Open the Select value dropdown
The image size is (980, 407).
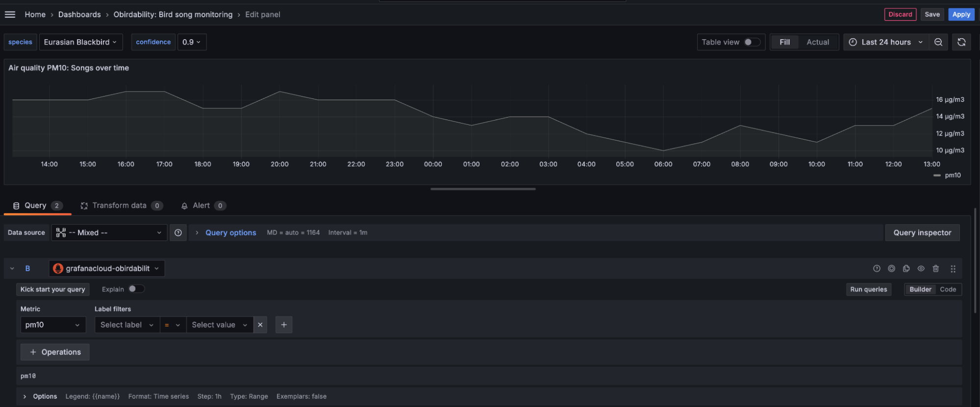pyautogui.click(x=220, y=325)
